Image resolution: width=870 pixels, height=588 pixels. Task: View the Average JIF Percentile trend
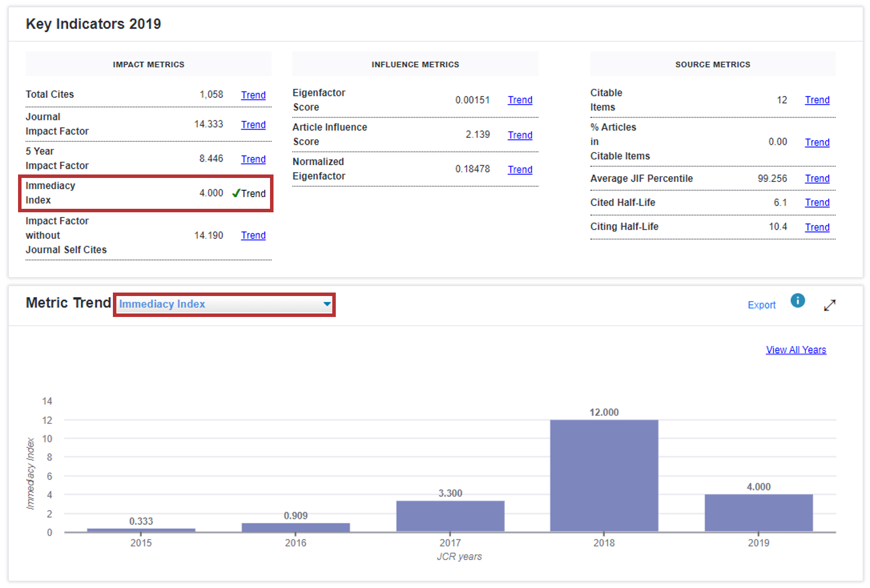pos(817,179)
